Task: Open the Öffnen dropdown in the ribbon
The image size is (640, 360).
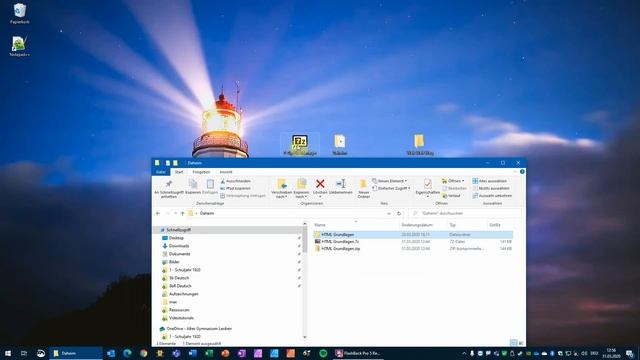Action: [453, 181]
